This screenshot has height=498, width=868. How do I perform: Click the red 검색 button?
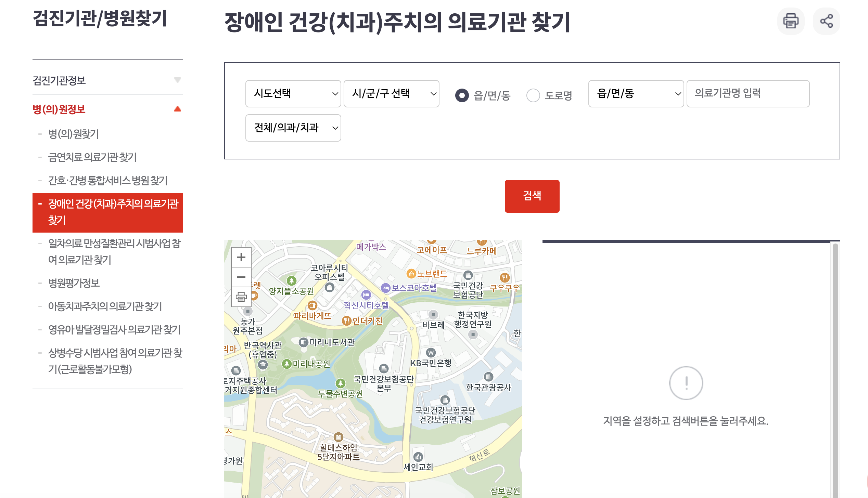click(x=532, y=196)
